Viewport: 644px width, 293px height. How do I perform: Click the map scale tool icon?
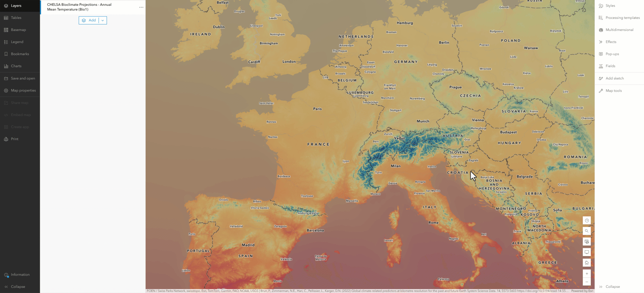pos(587,242)
